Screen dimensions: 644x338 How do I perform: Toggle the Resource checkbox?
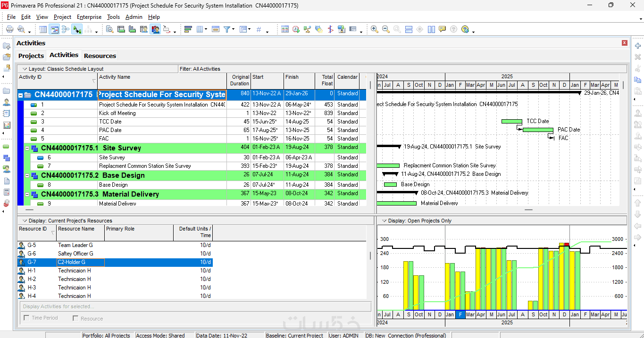coord(75,318)
